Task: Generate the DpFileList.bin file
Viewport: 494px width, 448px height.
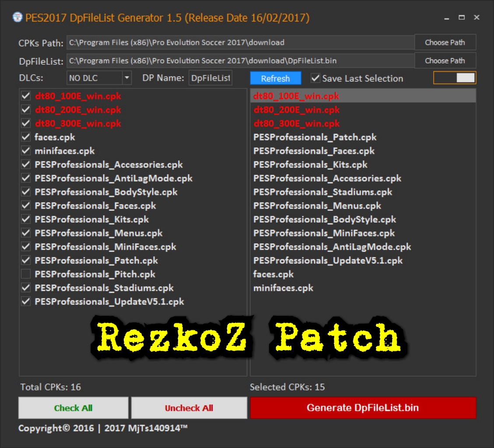Action: [x=363, y=408]
